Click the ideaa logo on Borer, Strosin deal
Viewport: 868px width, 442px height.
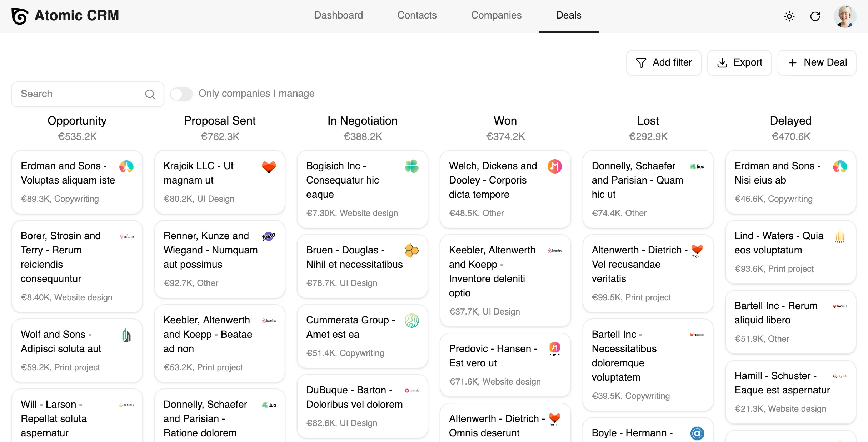pyautogui.click(x=126, y=236)
